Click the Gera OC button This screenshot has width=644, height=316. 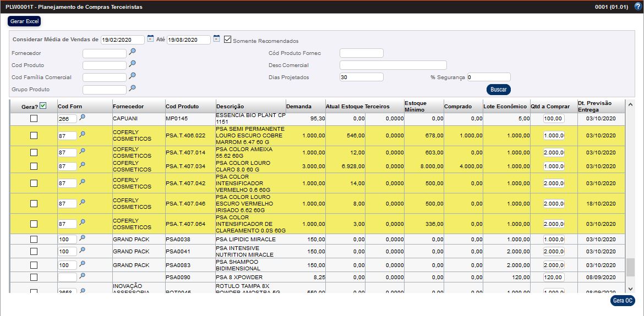pyautogui.click(x=623, y=301)
